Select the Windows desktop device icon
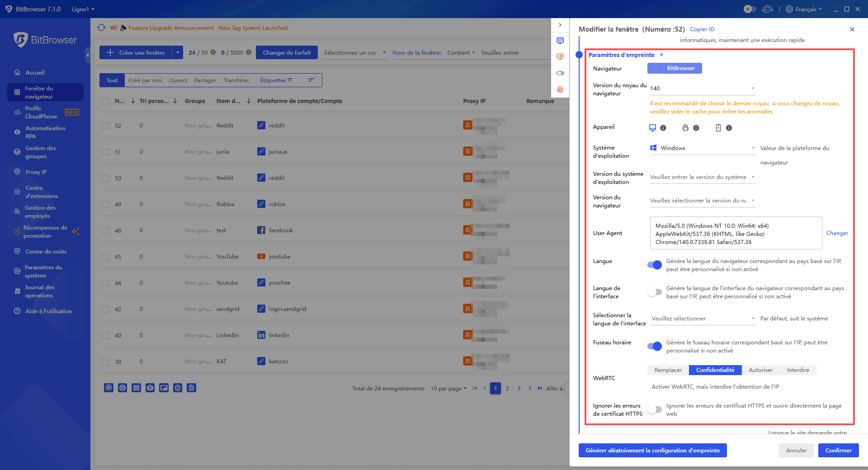Viewport: 868px width, 470px height. pos(652,128)
